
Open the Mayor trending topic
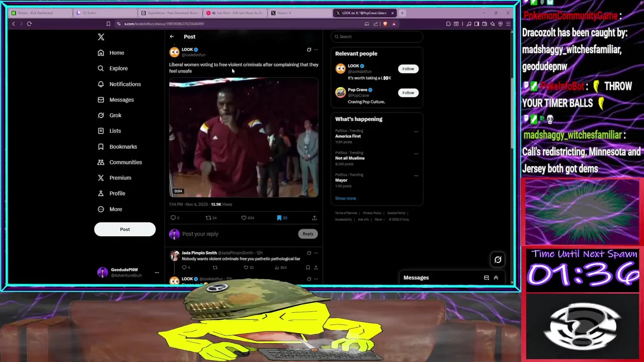pos(341,180)
